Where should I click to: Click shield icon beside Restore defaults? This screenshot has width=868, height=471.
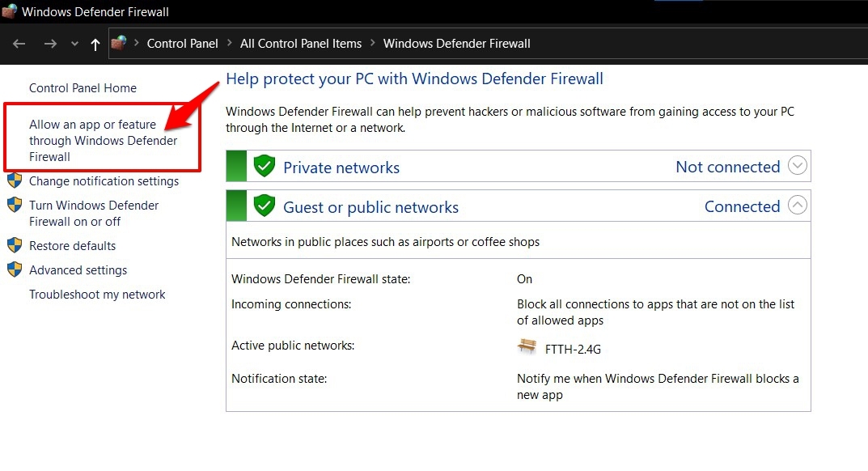15,245
